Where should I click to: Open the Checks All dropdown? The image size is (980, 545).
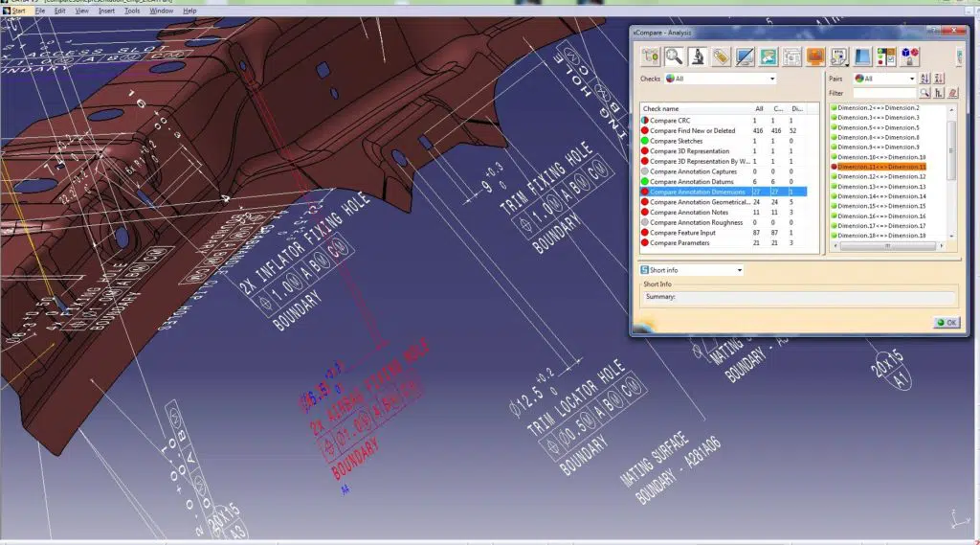(x=720, y=79)
